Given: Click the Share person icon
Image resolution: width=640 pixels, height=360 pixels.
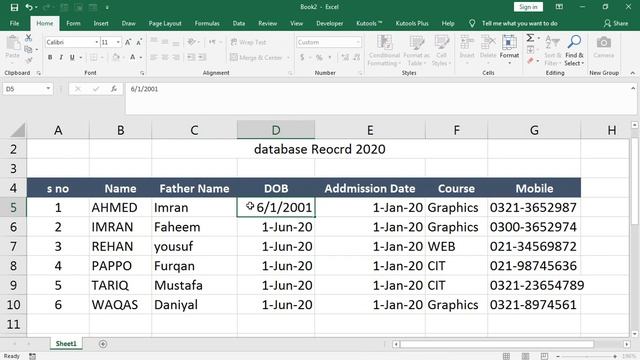Looking at the screenshot, I should click(x=616, y=23).
